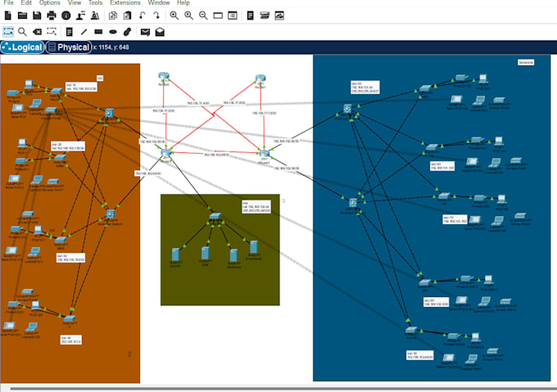Activate the Inspect magnifier tool
Image resolution: width=557 pixels, height=392 pixels.
pyautogui.click(x=22, y=32)
